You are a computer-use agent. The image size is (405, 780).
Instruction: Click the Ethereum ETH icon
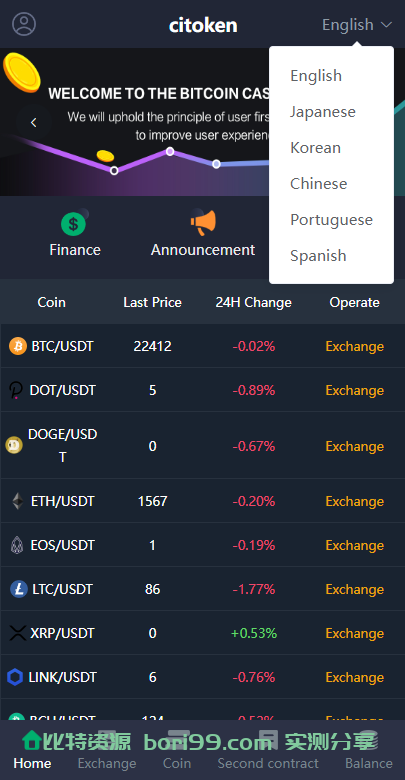pyautogui.click(x=17, y=501)
